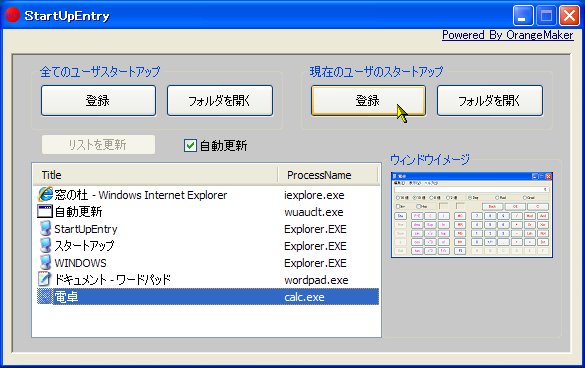585x368 pixels.
Task: Click Explorer.EXE cell in スタートアップ row
Action: tap(315, 246)
